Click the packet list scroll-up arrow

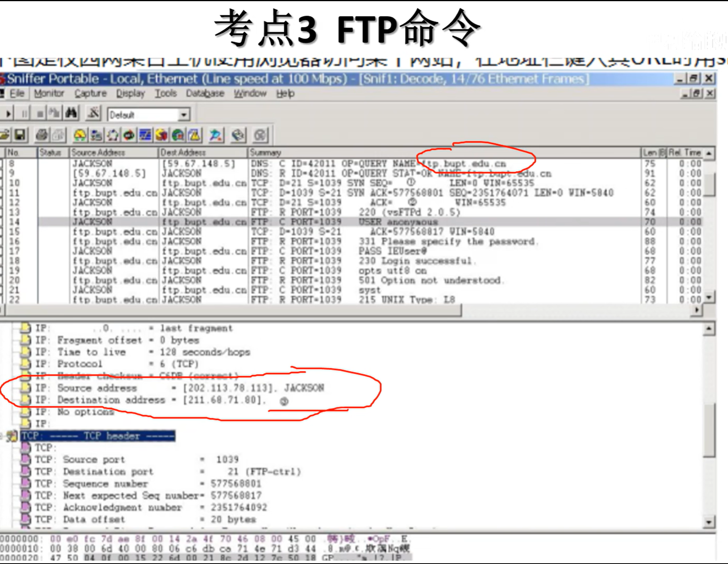(710, 153)
